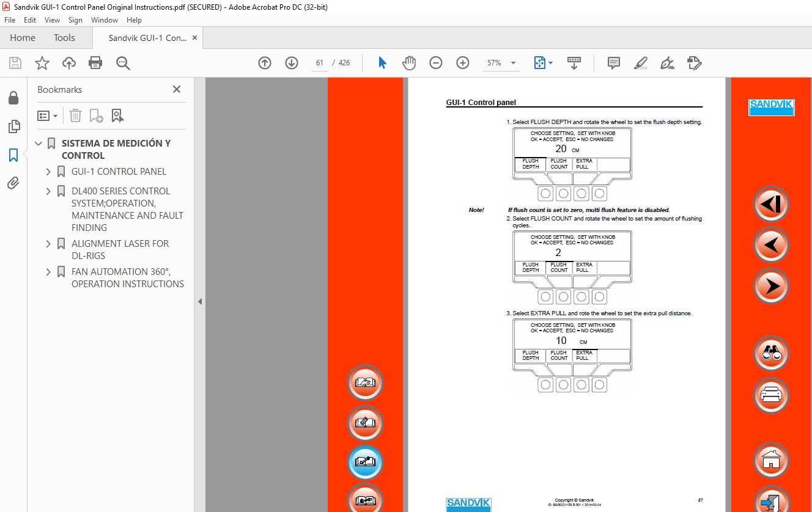Screen dimensions: 812x512
Task: Click first-page round button on red bar
Action: point(771,204)
